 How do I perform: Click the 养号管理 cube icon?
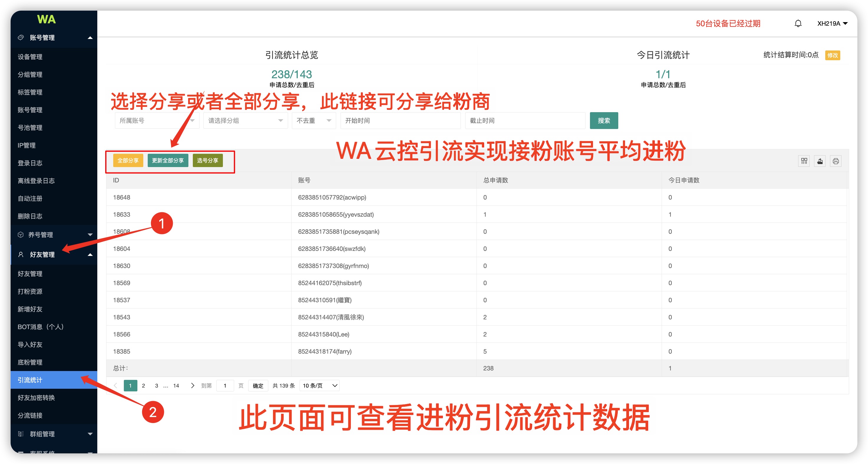click(x=21, y=234)
